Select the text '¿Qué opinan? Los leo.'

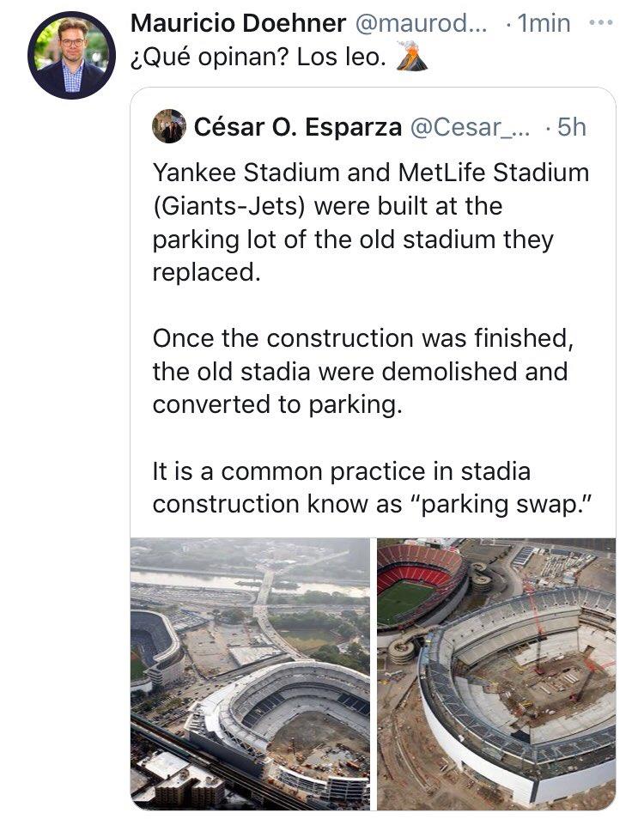(258, 58)
